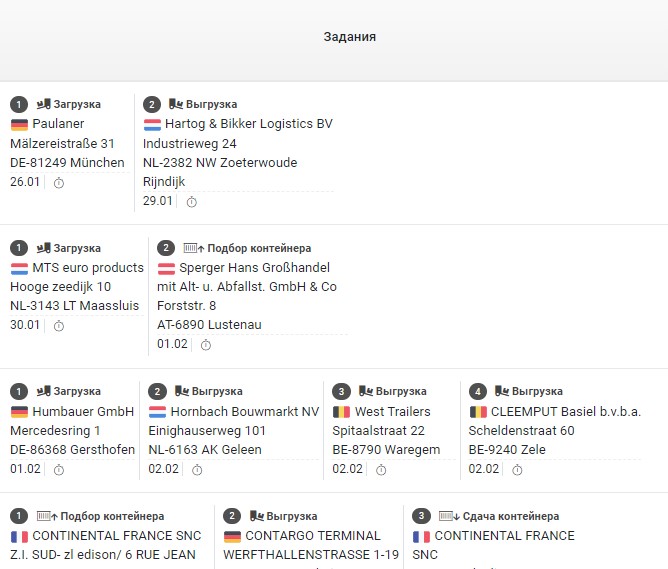Click the German flag beside Paulaner
668x569 pixels.
pyautogui.click(x=19, y=124)
